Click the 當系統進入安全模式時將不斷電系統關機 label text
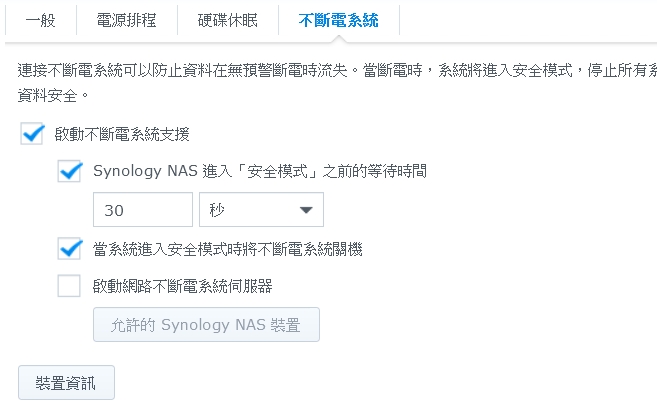657x418 pixels. (227, 249)
